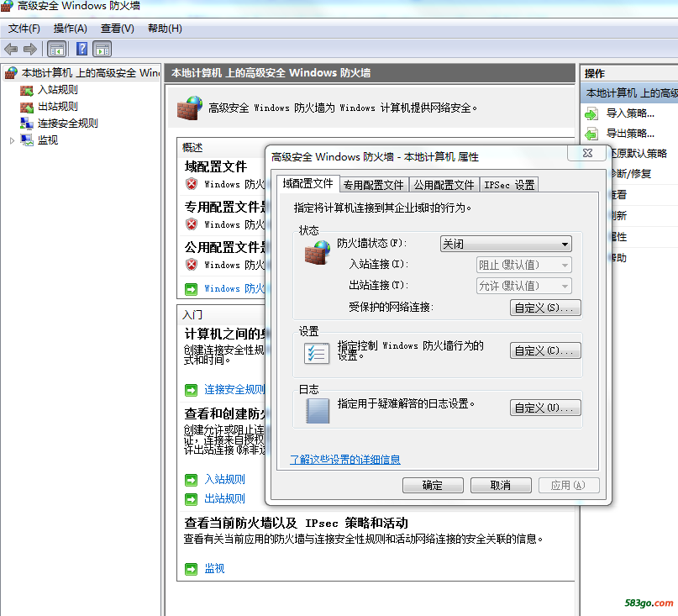Viewport: 678px width, 616px height.
Task: Click the green 导入策略 icon in the actions pane
Action: [x=591, y=114]
